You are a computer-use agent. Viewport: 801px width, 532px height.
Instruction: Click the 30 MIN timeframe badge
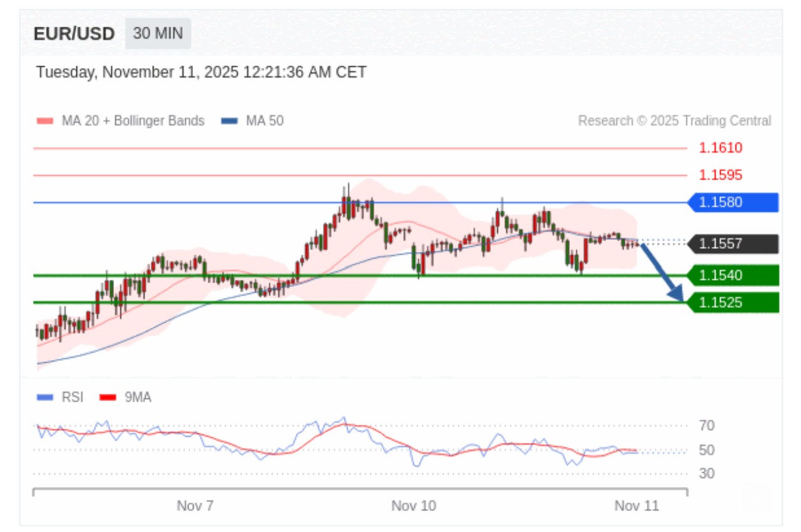click(x=158, y=34)
